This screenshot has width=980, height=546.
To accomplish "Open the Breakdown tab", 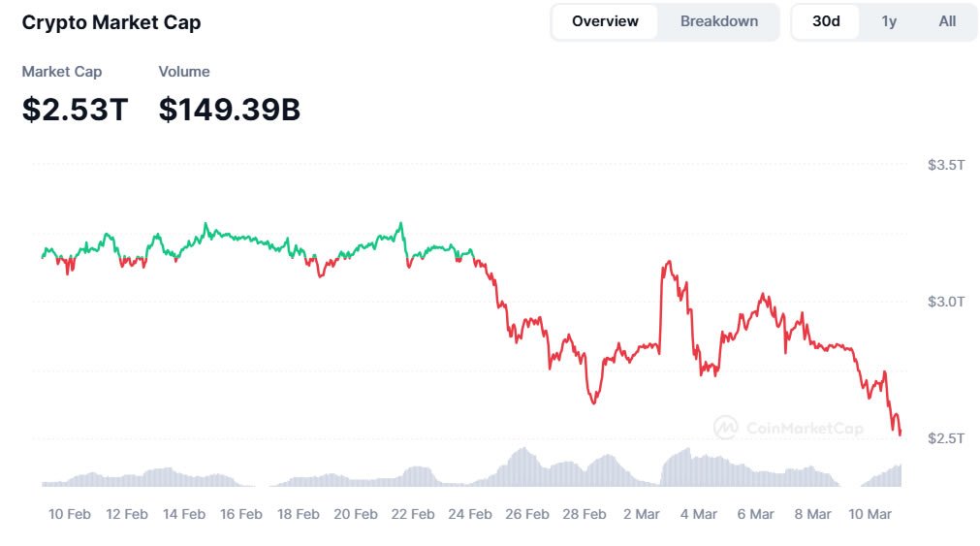I will coord(718,21).
